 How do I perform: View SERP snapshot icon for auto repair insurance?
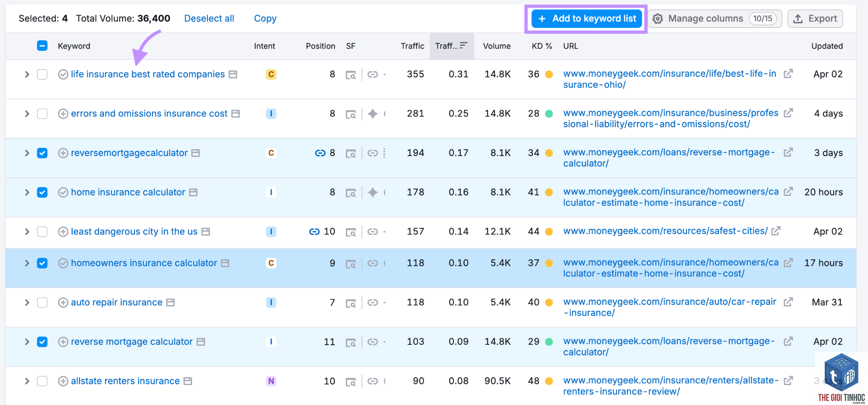pos(351,303)
